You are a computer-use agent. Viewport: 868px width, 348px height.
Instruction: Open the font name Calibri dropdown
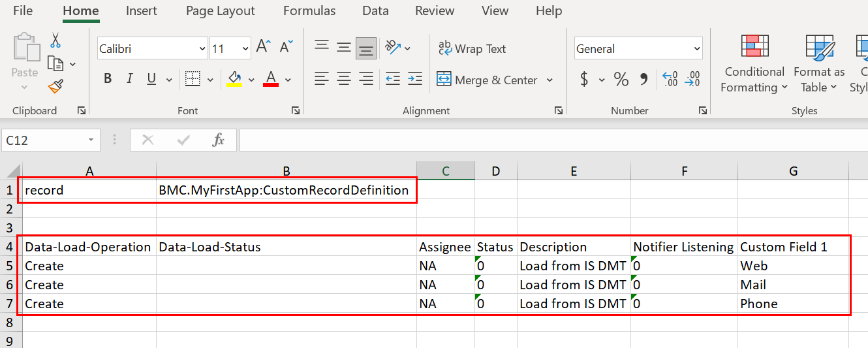[x=202, y=48]
